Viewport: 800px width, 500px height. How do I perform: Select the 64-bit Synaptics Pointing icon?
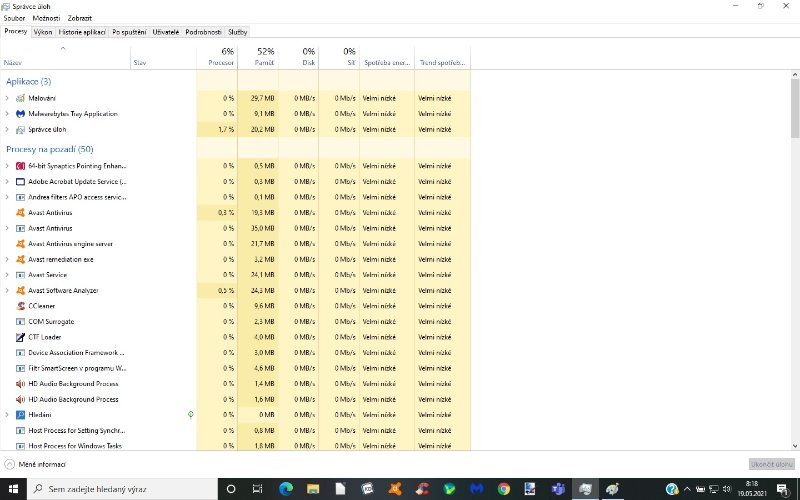(20, 166)
